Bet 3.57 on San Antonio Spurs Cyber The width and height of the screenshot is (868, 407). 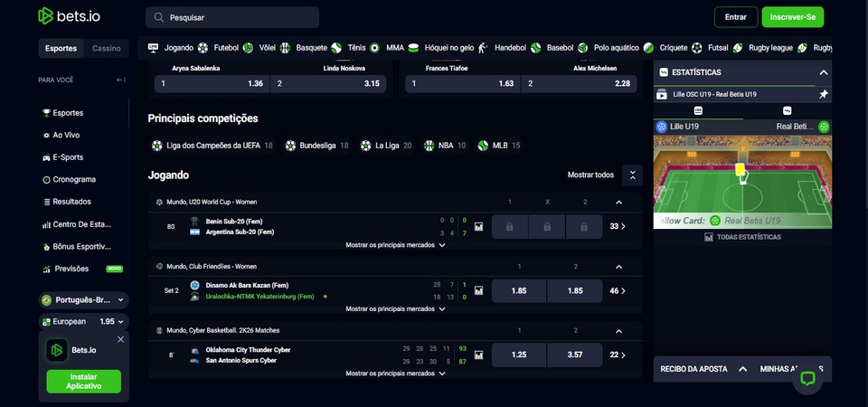point(575,355)
